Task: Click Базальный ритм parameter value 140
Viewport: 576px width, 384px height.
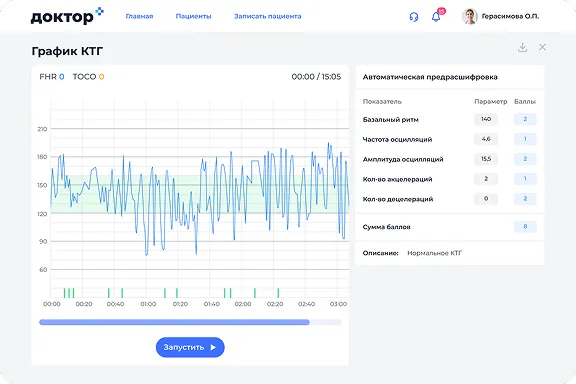Action: [x=486, y=119]
